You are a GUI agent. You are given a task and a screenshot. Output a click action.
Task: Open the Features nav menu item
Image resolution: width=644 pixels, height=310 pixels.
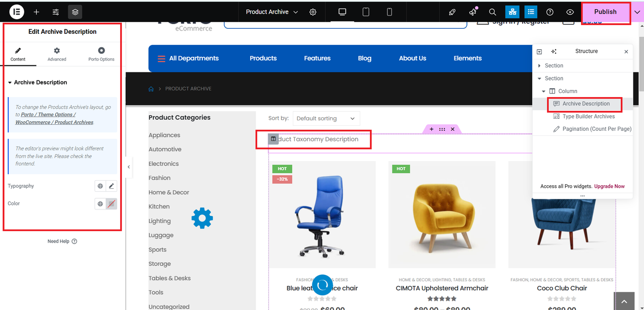[x=317, y=58]
